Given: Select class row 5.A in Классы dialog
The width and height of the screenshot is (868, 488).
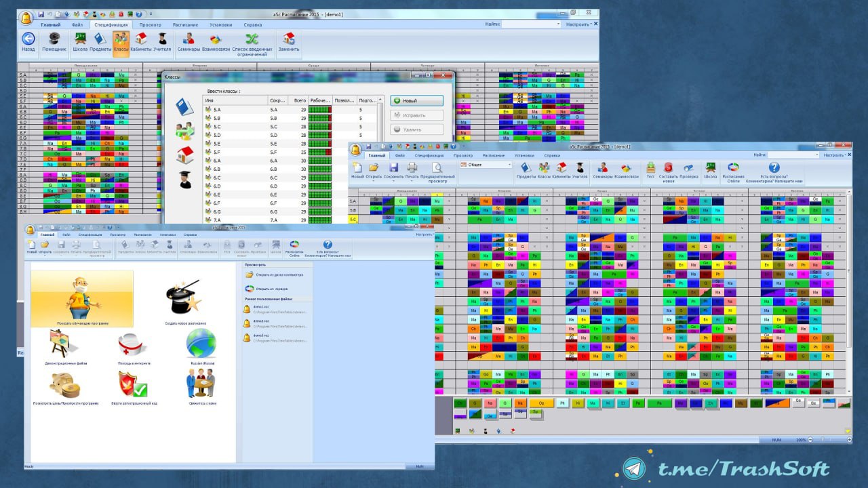Looking at the screenshot, I should point(290,109).
